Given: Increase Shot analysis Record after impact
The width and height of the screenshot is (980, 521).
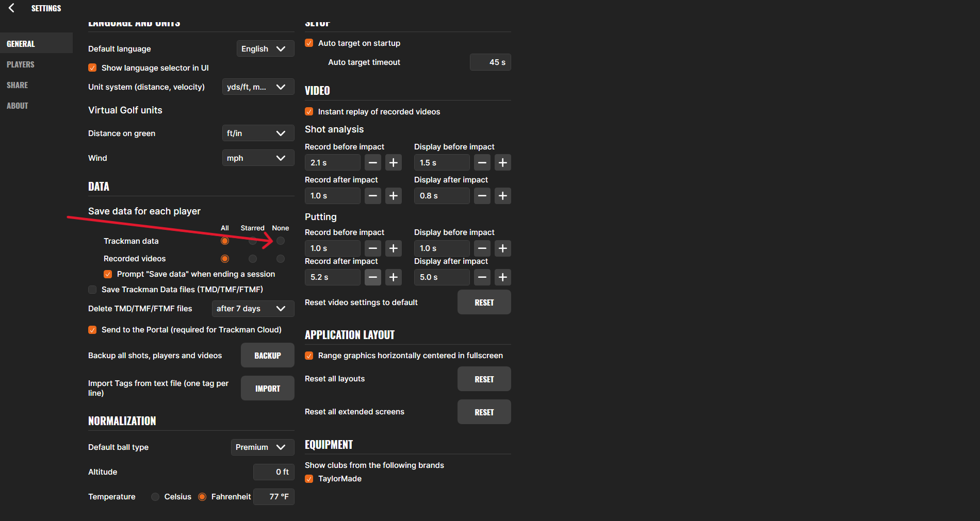Looking at the screenshot, I should 394,196.
